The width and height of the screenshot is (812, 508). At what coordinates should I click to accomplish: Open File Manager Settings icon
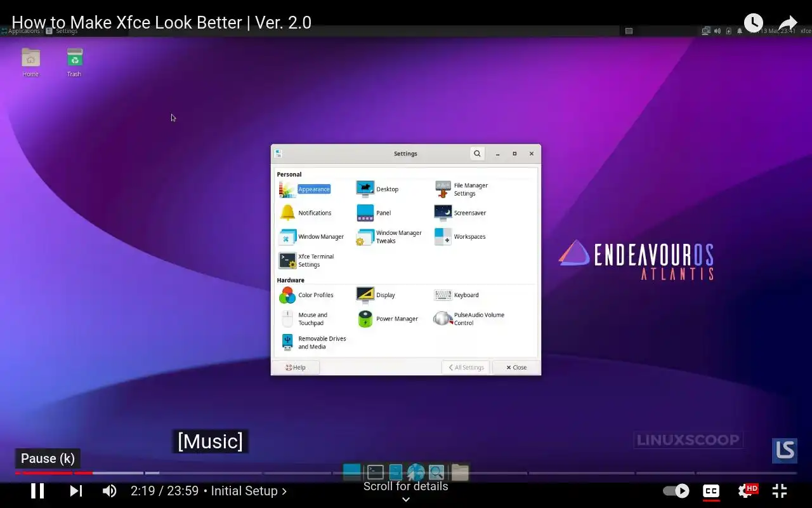click(x=443, y=189)
